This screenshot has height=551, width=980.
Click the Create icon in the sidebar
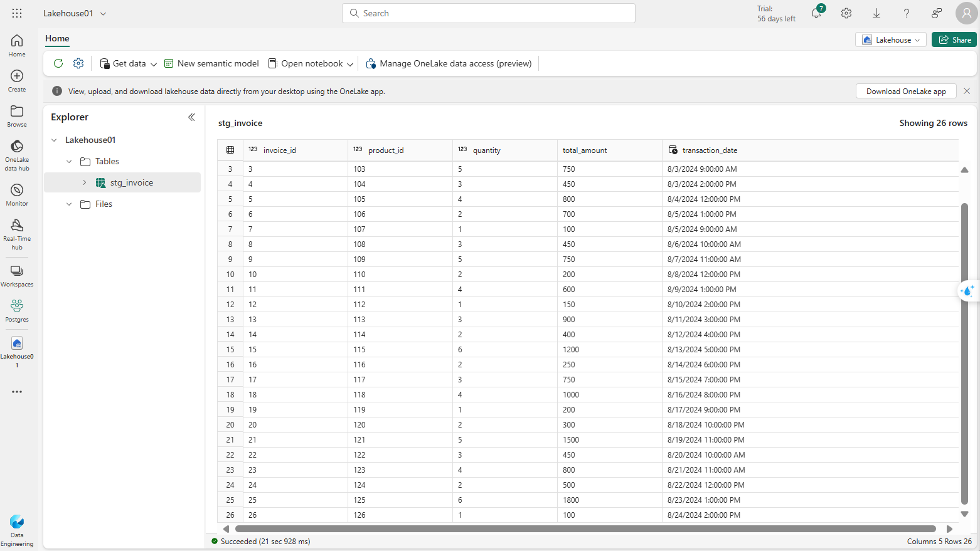(x=17, y=80)
